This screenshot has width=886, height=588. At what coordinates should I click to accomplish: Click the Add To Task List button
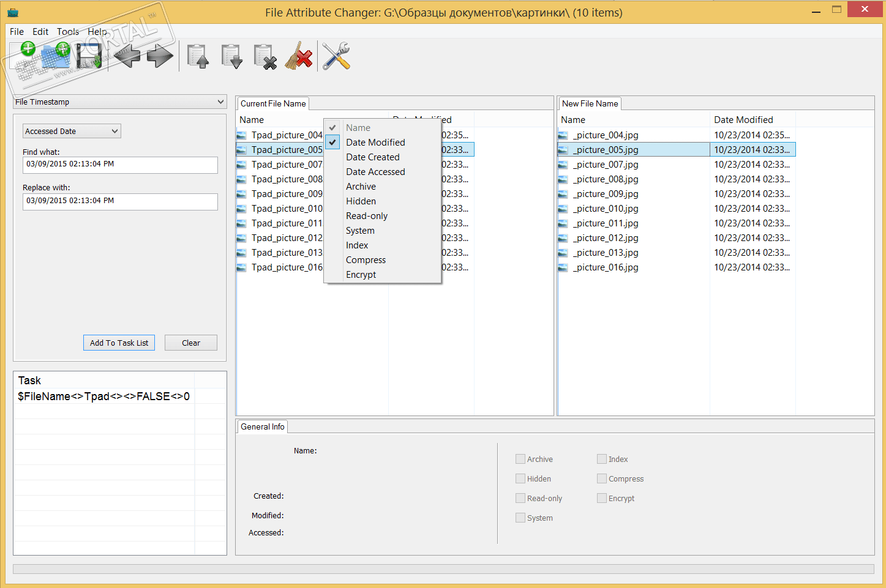(x=119, y=343)
